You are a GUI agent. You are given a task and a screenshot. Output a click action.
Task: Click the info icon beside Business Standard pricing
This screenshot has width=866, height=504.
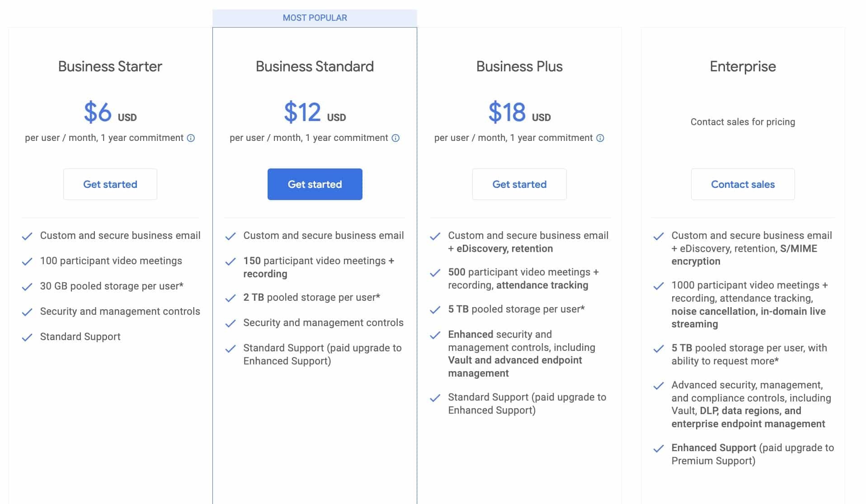(x=396, y=138)
